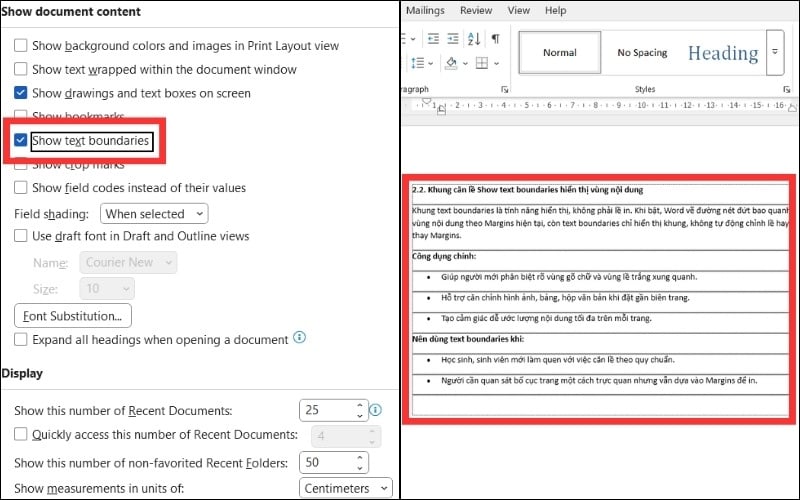Open the measurement units Centimeters dropdown

click(x=345, y=488)
